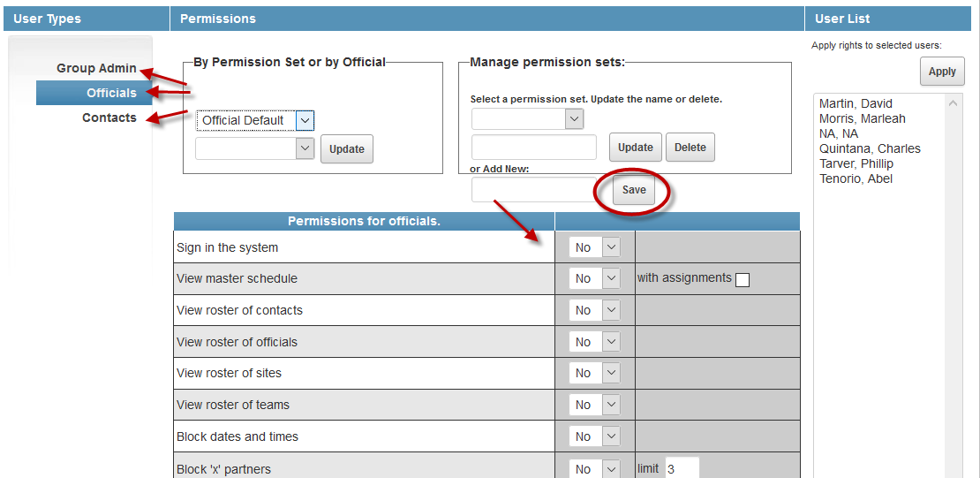The image size is (980, 478).
Task: Click the Block 'x' partners limit field
Action: pyautogui.click(x=682, y=469)
